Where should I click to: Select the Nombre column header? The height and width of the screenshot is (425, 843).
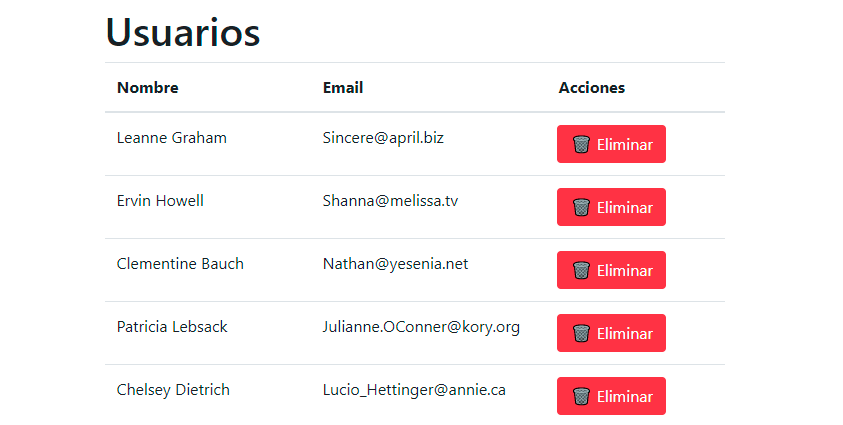coord(148,88)
